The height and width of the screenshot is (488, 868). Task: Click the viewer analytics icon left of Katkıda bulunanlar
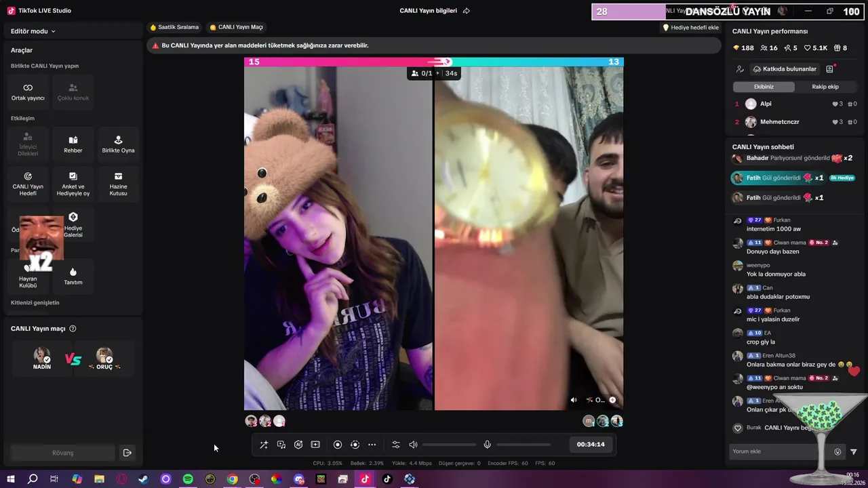point(740,69)
